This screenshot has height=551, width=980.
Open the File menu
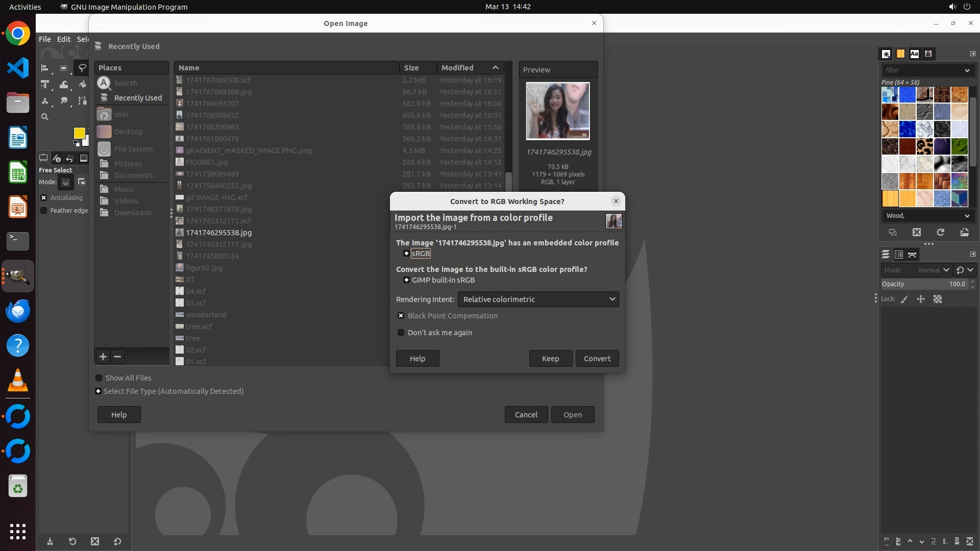pos(45,39)
